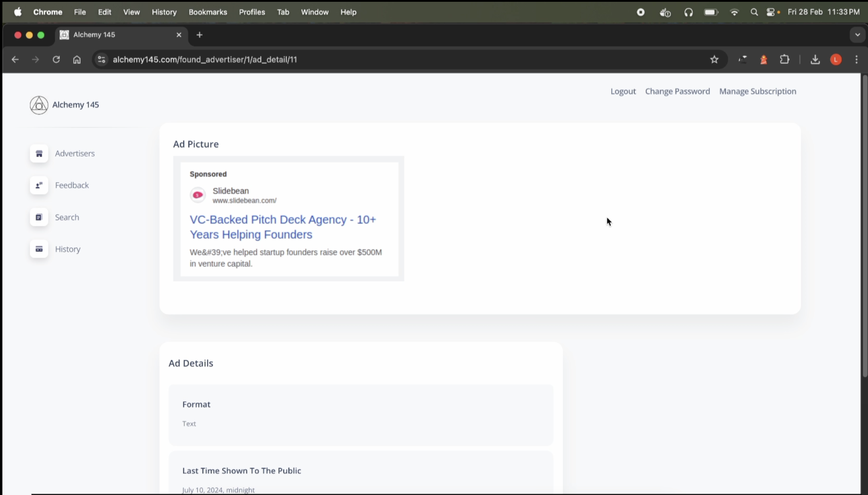Check the battery status icon
Screen dimensions: 868x495
click(x=711, y=12)
